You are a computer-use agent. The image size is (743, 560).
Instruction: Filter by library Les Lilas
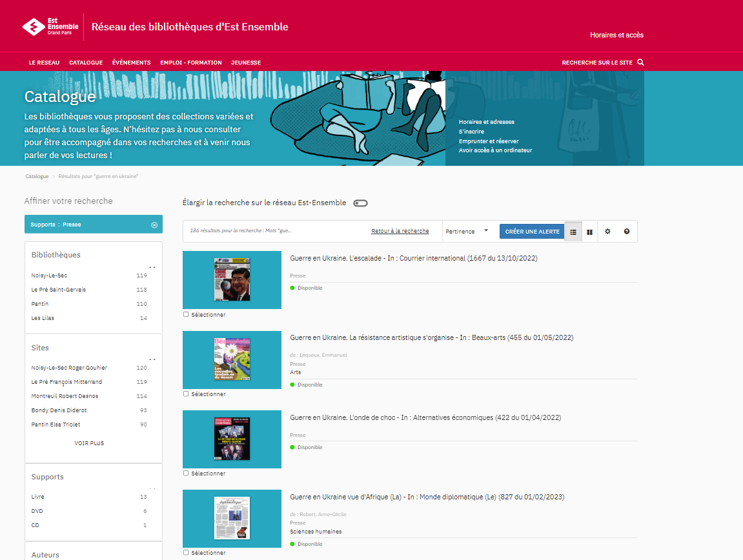(43, 318)
